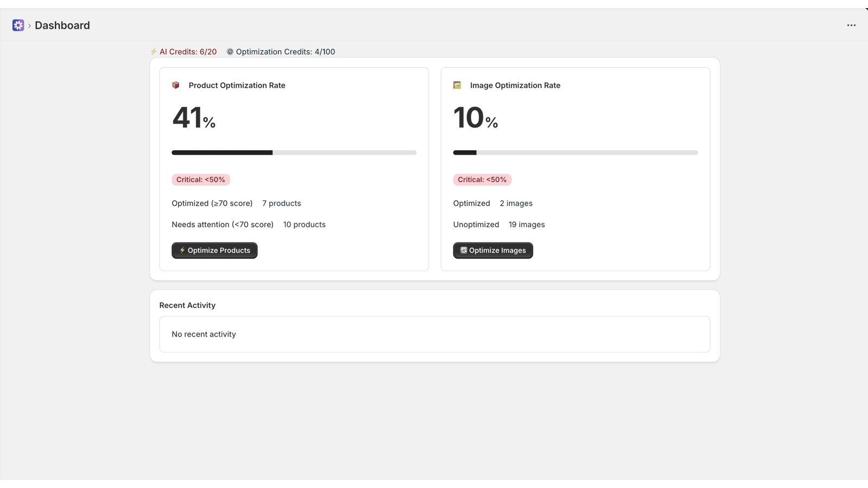
Task: Click the lightning bolt AI Credits icon
Action: [x=154, y=52]
